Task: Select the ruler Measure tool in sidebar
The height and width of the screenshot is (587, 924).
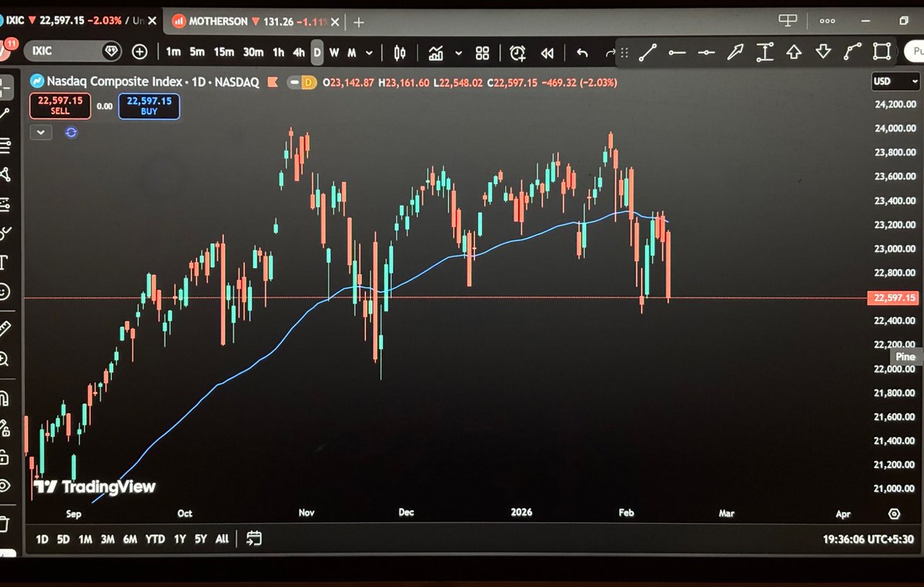Action: 5,330
